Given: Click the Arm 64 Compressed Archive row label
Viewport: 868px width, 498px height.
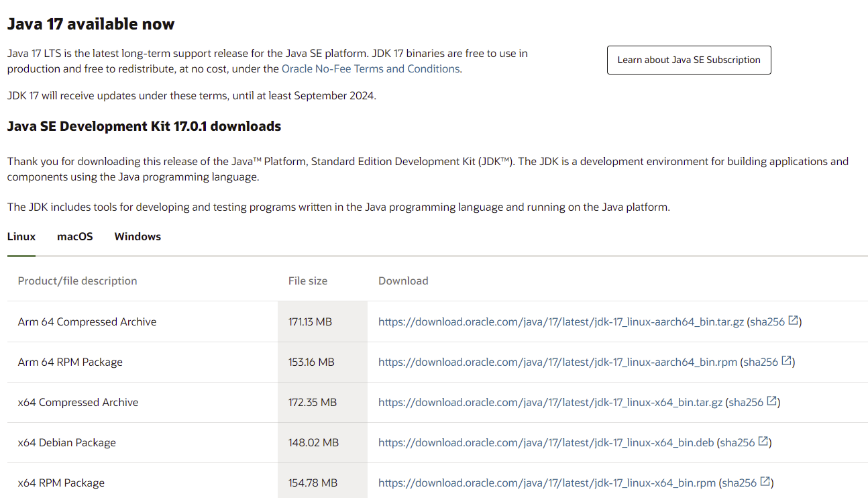Looking at the screenshot, I should point(87,321).
